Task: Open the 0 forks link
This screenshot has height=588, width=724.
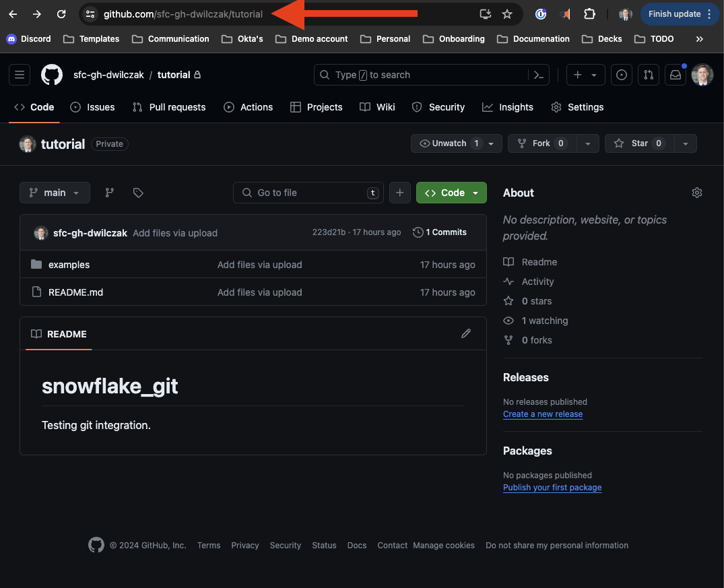Action: tap(528, 340)
